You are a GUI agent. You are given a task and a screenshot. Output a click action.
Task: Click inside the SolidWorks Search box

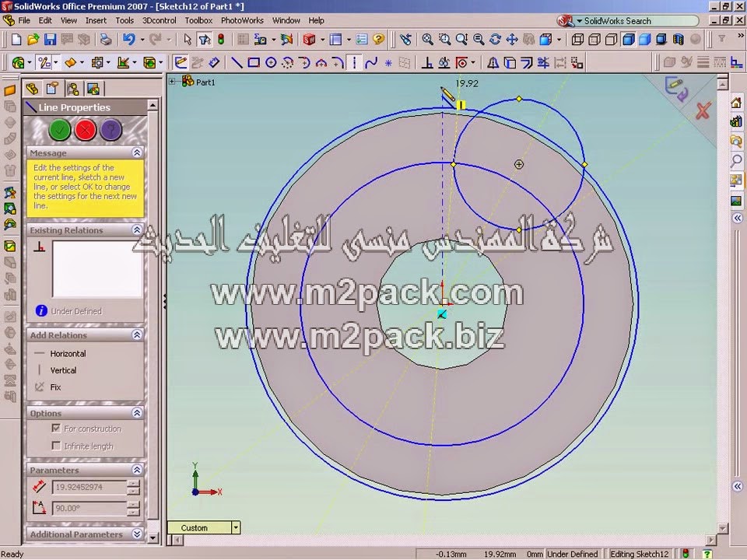coord(637,21)
